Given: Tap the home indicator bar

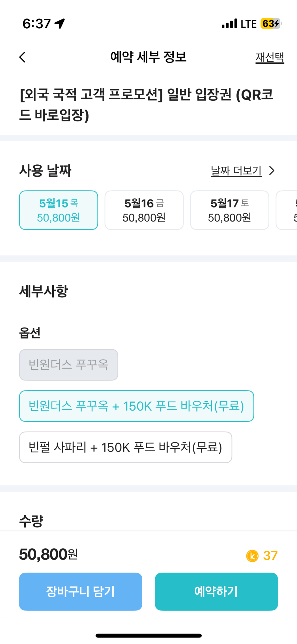Looking at the screenshot, I should (x=148, y=635).
